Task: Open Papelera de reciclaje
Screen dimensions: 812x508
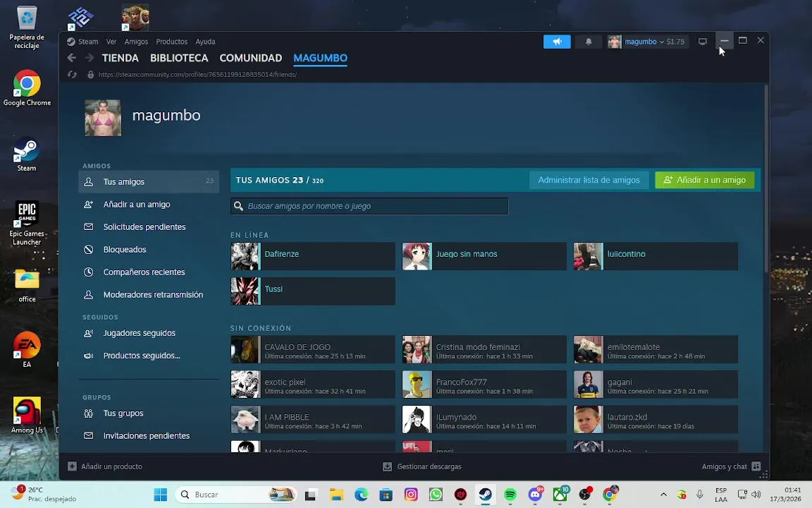Action: [x=27, y=28]
